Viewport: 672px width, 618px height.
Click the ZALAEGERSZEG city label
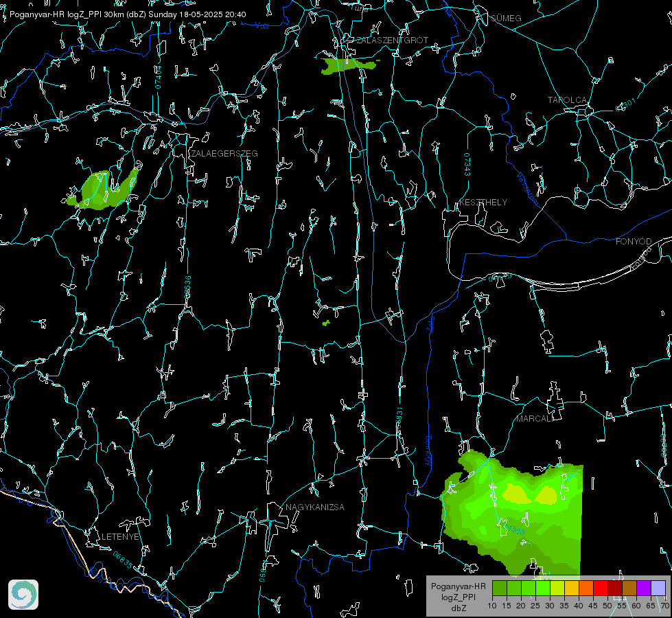pyautogui.click(x=224, y=154)
